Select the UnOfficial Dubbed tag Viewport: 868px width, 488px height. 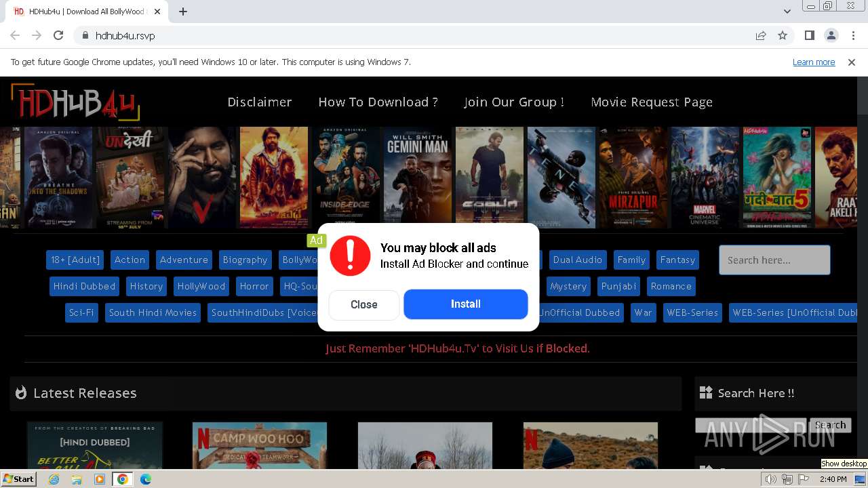pyautogui.click(x=580, y=312)
